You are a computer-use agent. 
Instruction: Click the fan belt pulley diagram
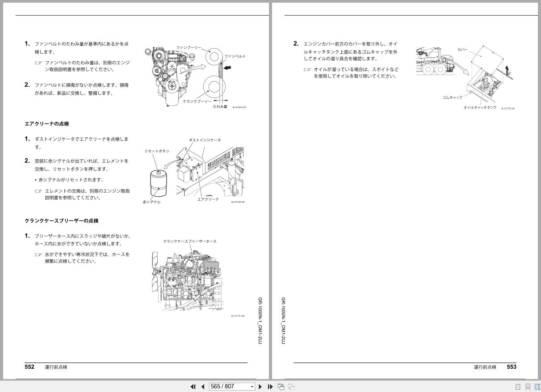pos(195,77)
